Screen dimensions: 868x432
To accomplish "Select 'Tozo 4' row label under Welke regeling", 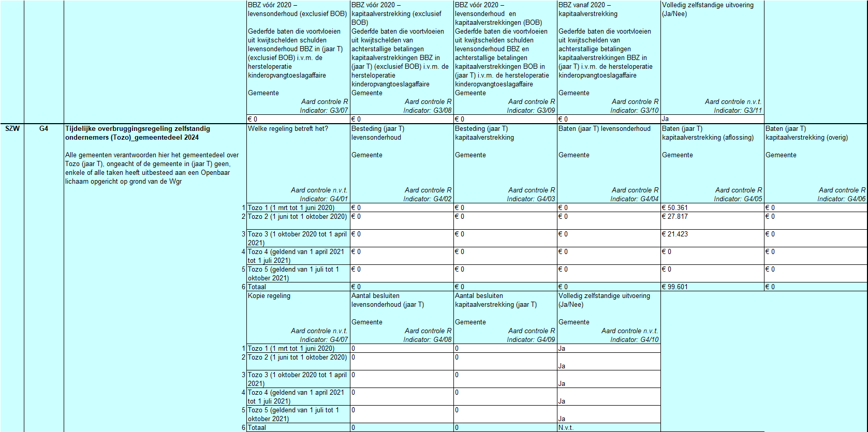I will (x=298, y=256).
